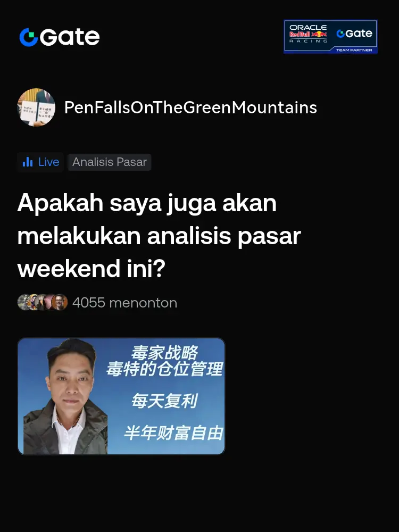Click the middle viewer avatar in stack
Viewport: 399px width, 532px height.
[42, 302]
